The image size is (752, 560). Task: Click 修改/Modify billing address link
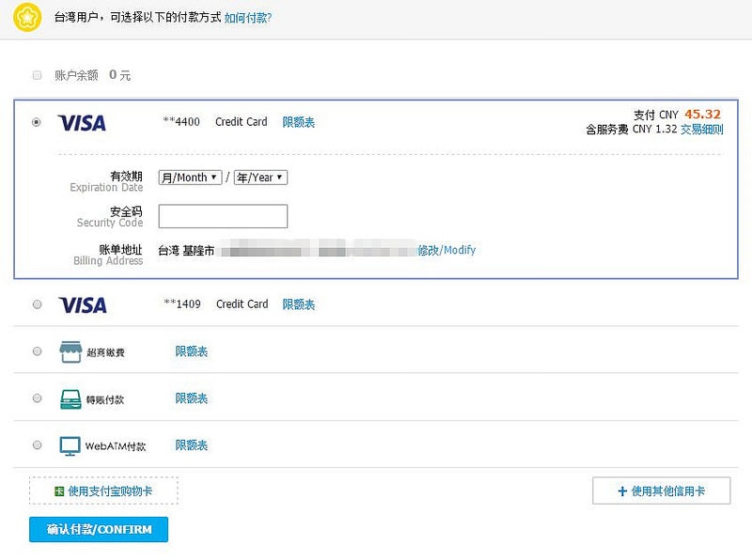point(446,250)
